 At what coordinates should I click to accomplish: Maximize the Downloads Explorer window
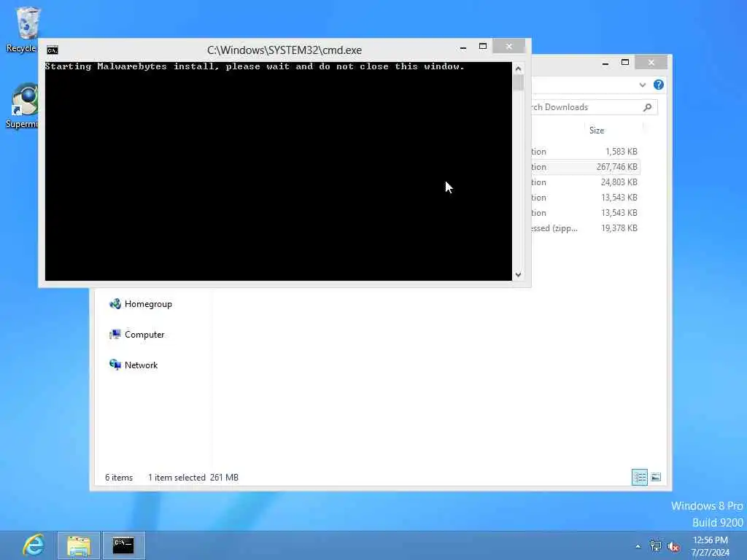click(625, 63)
